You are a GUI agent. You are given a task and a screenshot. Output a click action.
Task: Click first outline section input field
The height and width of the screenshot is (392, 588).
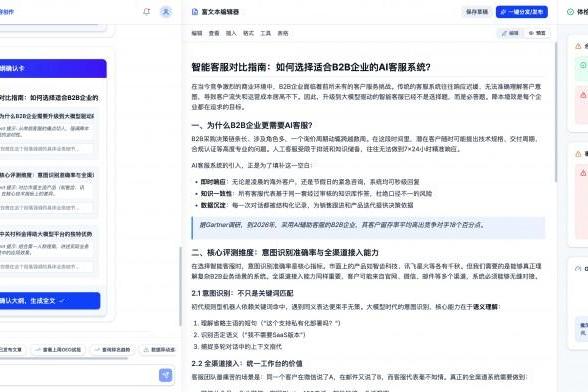(46, 149)
